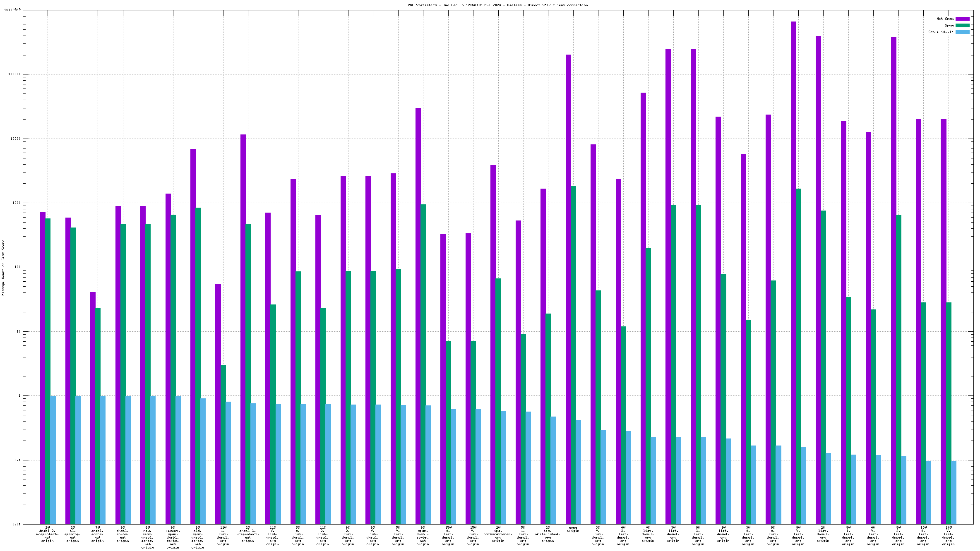The image size is (980, 551).
Task: Click the old.spam.dnsbl.sorbs.net origin label
Action: [197, 537]
